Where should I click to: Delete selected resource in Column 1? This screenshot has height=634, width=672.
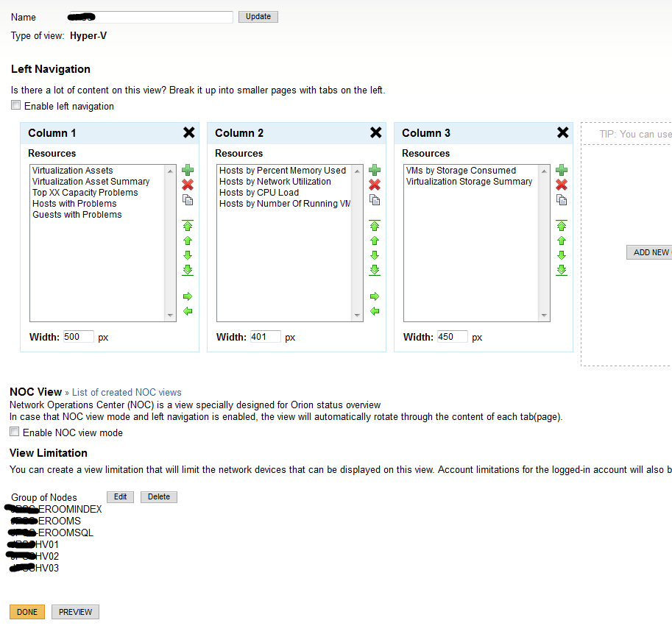point(187,185)
